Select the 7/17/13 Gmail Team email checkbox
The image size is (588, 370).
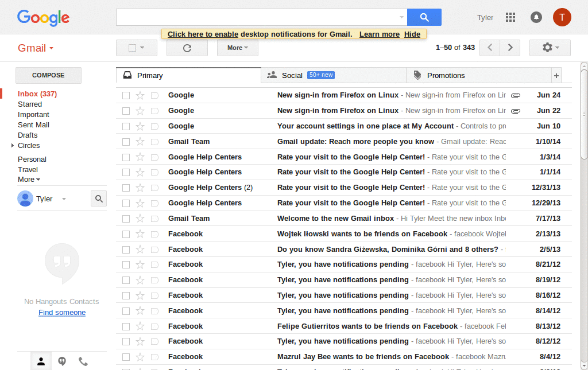[x=126, y=219]
